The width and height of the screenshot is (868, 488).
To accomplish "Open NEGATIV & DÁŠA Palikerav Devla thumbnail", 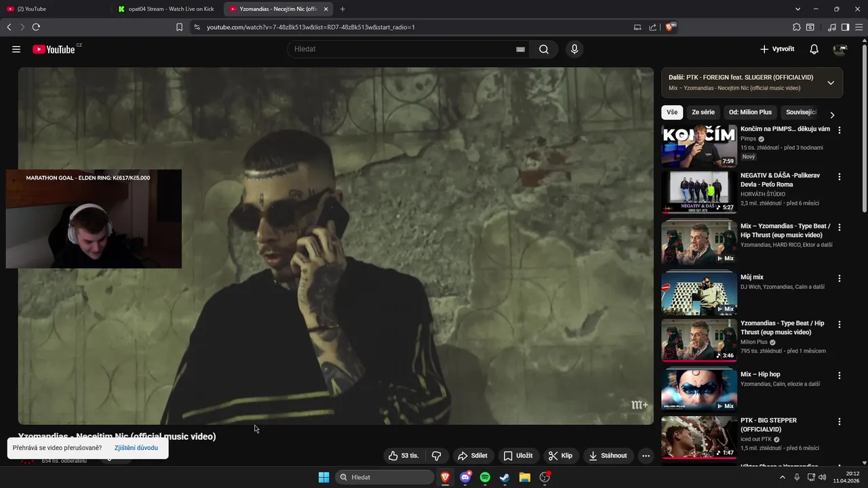I will coord(699,192).
